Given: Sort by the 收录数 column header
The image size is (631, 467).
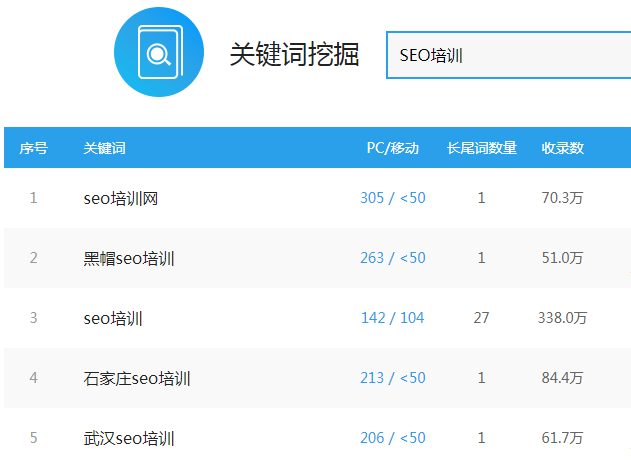Looking at the screenshot, I should point(563,148).
